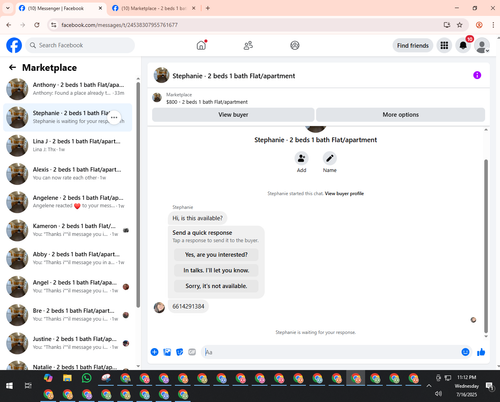The width and height of the screenshot is (500, 402).
Task: Open Justine's Marketplace conversation
Action: [68, 343]
